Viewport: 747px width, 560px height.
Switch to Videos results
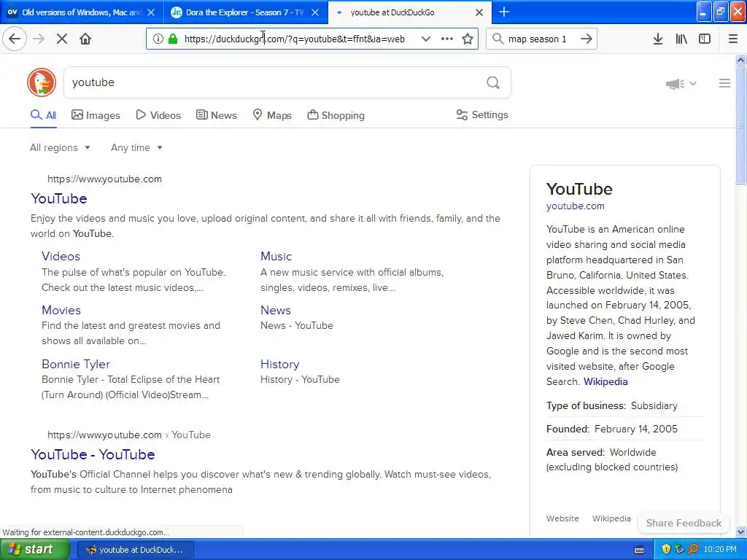click(158, 115)
